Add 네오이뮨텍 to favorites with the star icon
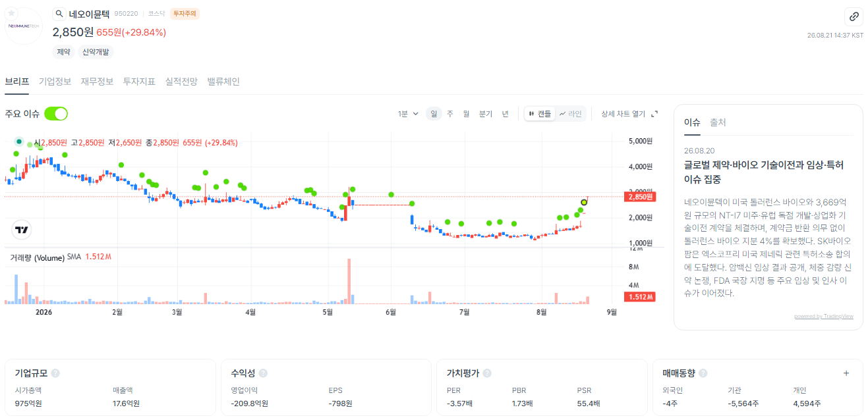This screenshot has width=868, height=420. [x=11, y=13]
